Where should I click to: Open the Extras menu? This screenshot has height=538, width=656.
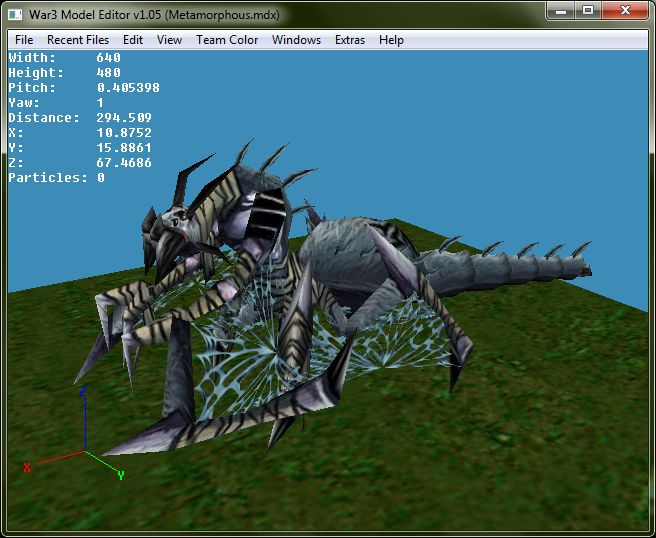click(350, 40)
